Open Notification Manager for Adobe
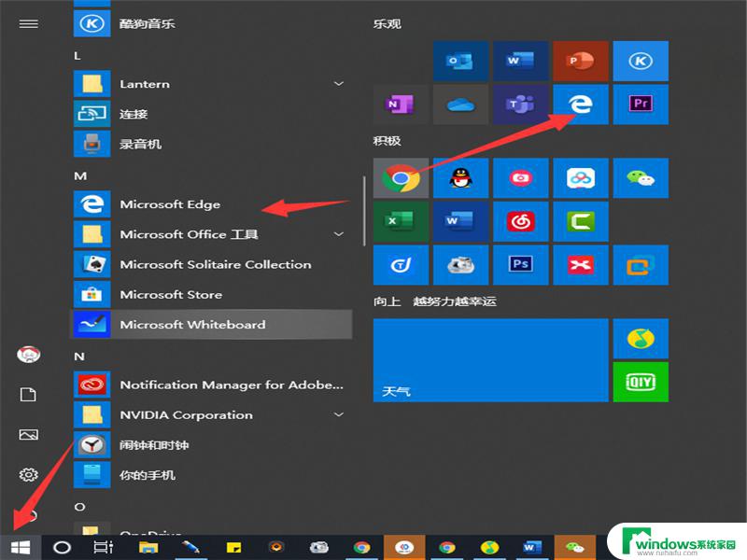 pyautogui.click(x=212, y=385)
